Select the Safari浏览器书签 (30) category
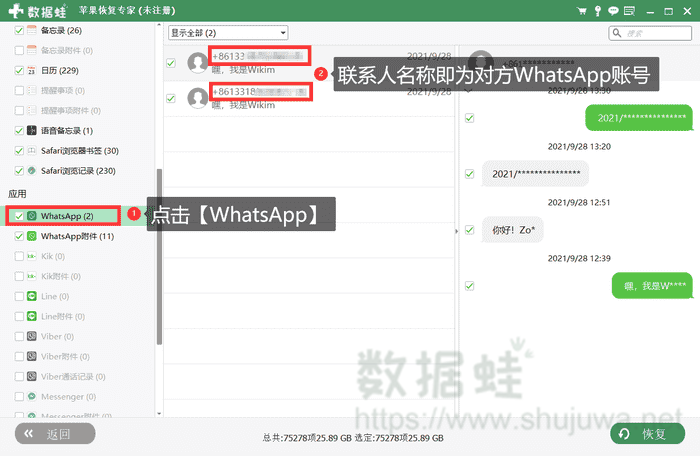Viewport: 700px width, 456px height. (79, 151)
